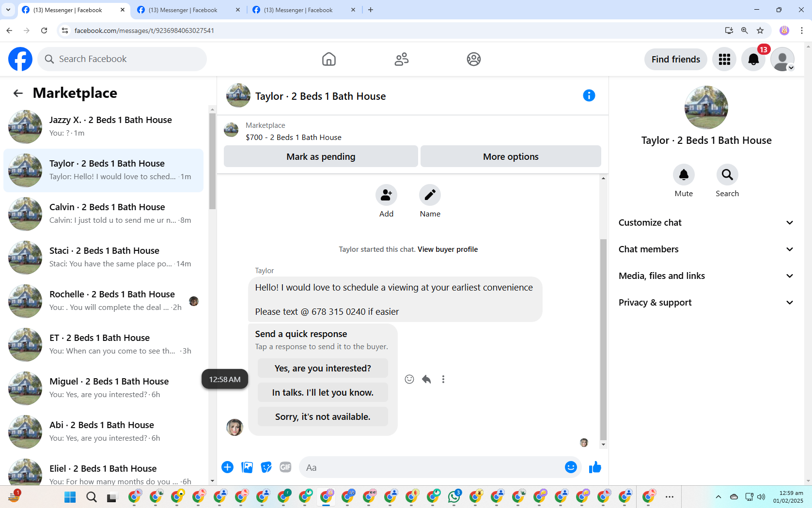Screen dimensions: 812x508
Task: Open the Friends icon in top navigation
Action: [x=402, y=59]
